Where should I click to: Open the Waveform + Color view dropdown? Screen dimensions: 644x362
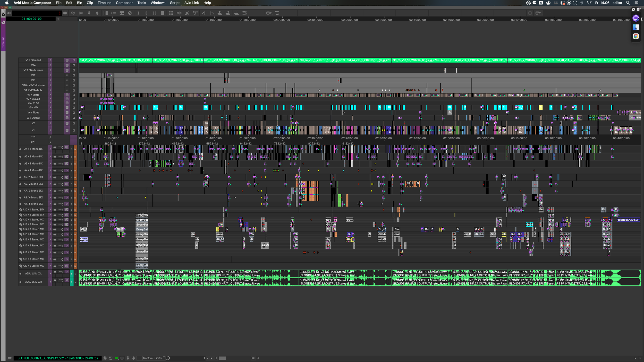coord(154,358)
